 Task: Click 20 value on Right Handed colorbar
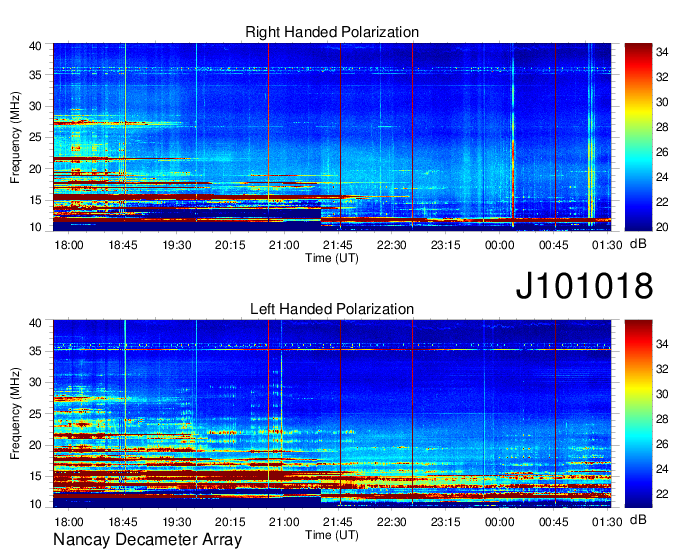pyautogui.click(x=662, y=227)
